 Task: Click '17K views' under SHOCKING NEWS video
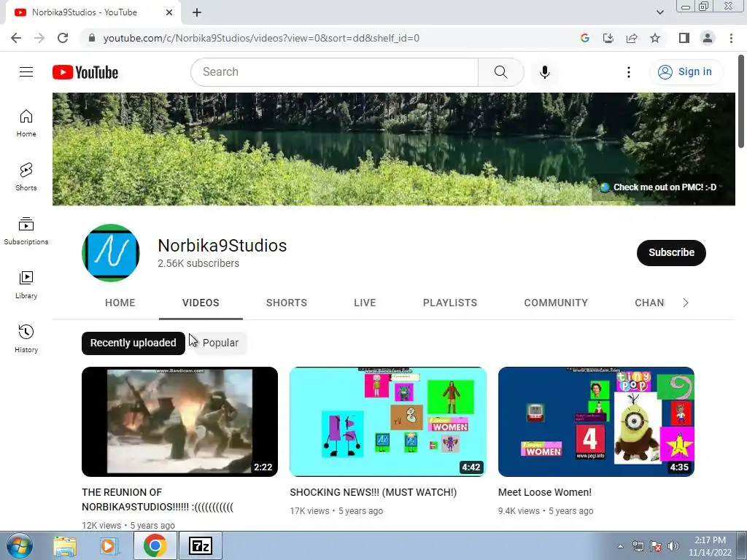pyautogui.click(x=309, y=511)
